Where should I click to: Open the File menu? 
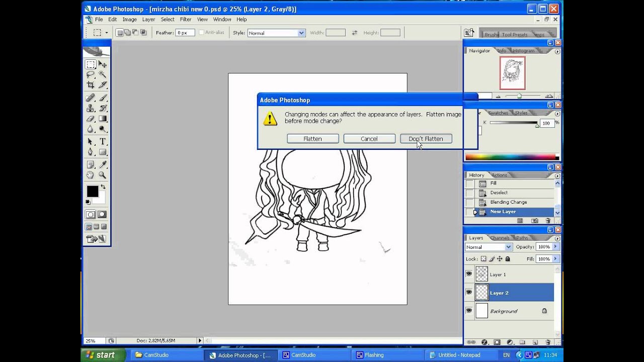(99, 19)
